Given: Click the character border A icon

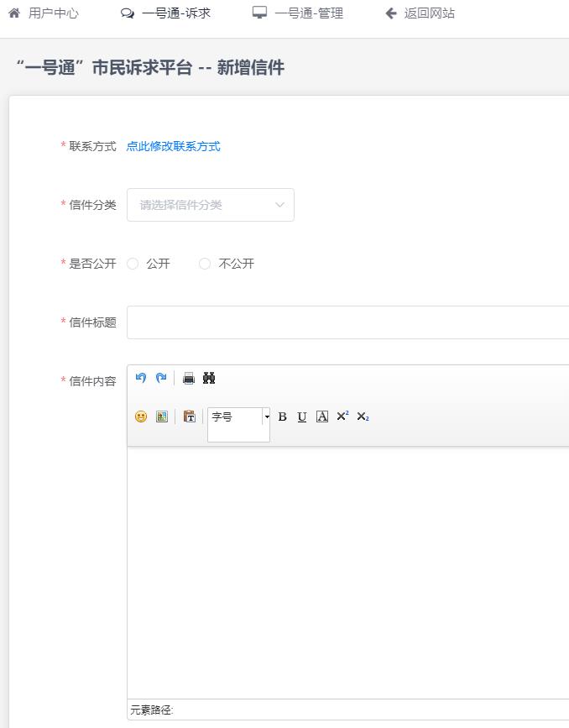Looking at the screenshot, I should pyautogui.click(x=322, y=416).
